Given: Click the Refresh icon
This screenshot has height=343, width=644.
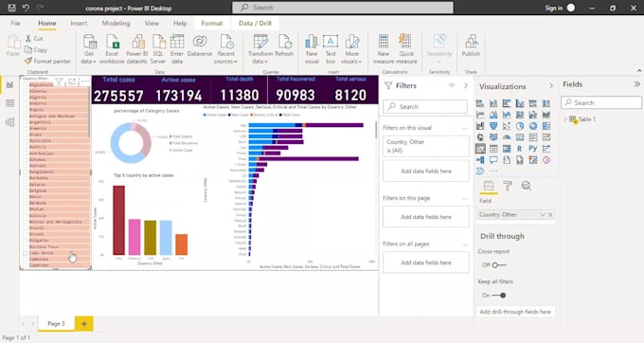Looking at the screenshot, I should tap(284, 42).
